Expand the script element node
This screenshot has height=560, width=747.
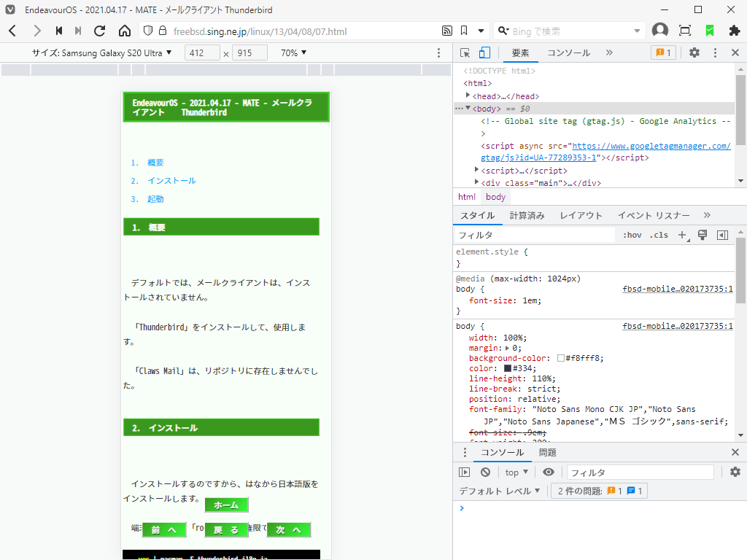coord(476,169)
